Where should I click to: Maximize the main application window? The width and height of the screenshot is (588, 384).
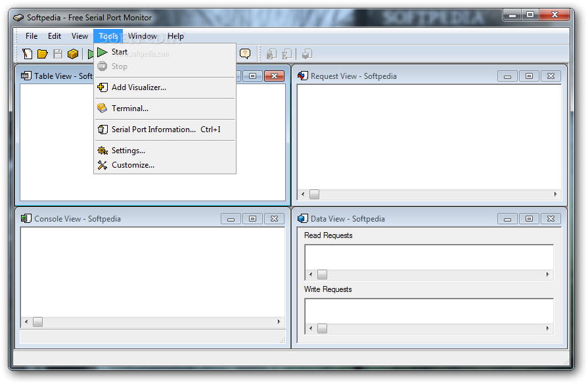tap(530, 15)
